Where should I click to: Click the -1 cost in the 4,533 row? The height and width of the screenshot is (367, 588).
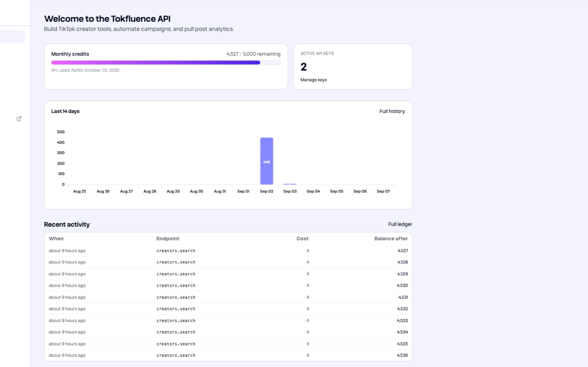click(x=307, y=320)
